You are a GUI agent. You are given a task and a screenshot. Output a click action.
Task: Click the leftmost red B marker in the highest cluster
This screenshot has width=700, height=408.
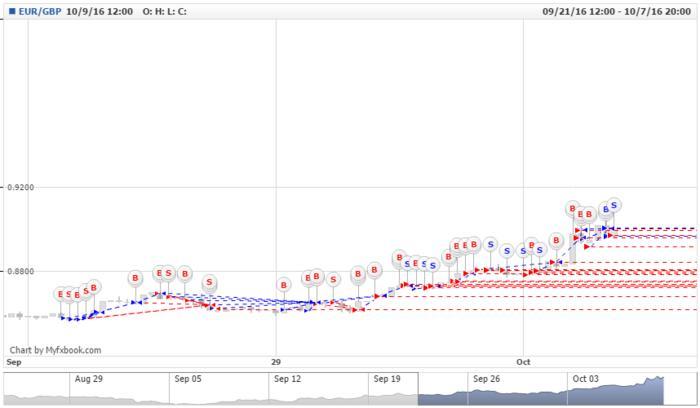(x=573, y=210)
